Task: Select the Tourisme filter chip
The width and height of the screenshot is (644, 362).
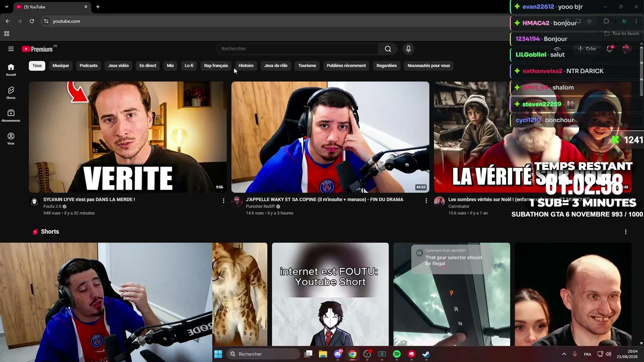Action: pyautogui.click(x=307, y=65)
